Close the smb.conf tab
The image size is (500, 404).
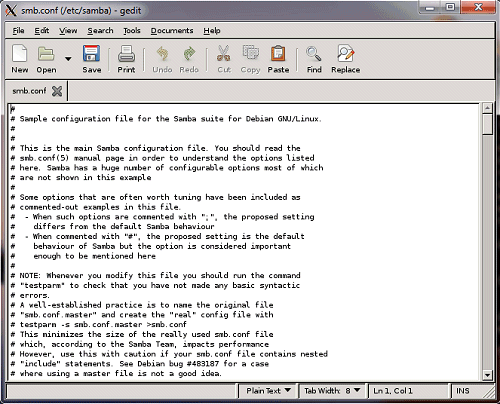point(57,91)
